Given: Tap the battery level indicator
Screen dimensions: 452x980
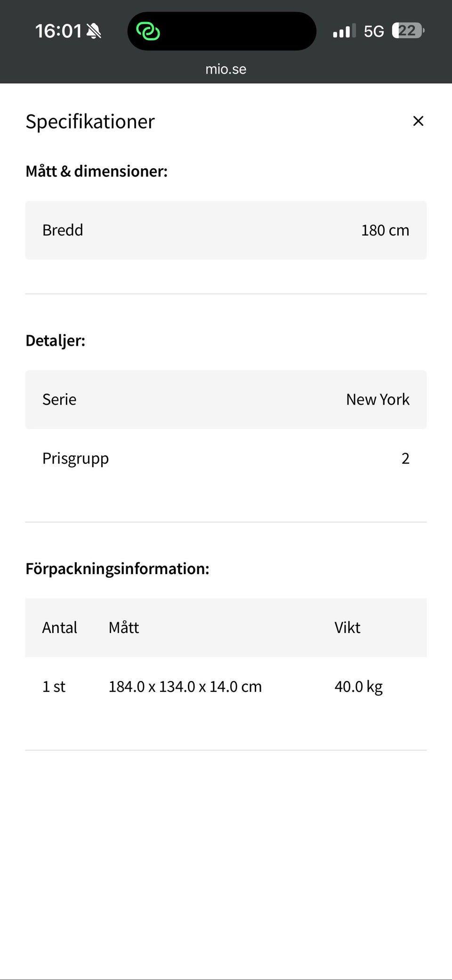Looking at the screenshot, I should pyautogui.click(x=408, y=31).
